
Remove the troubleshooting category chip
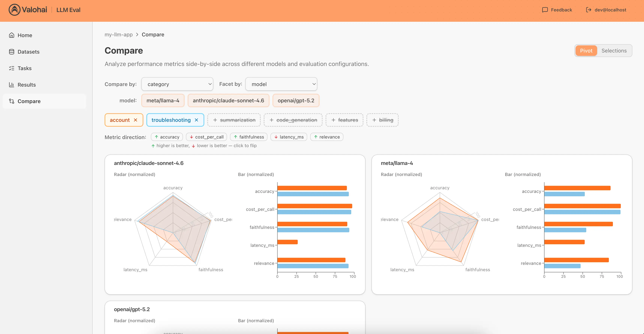pos(196,120)
